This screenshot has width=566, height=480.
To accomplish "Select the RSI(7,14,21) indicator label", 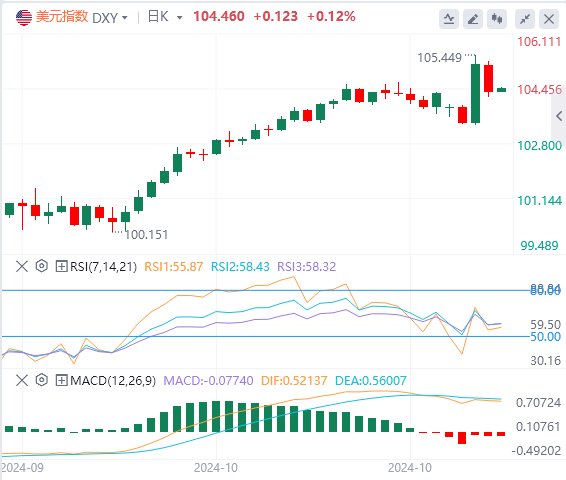I will [104, 267].
